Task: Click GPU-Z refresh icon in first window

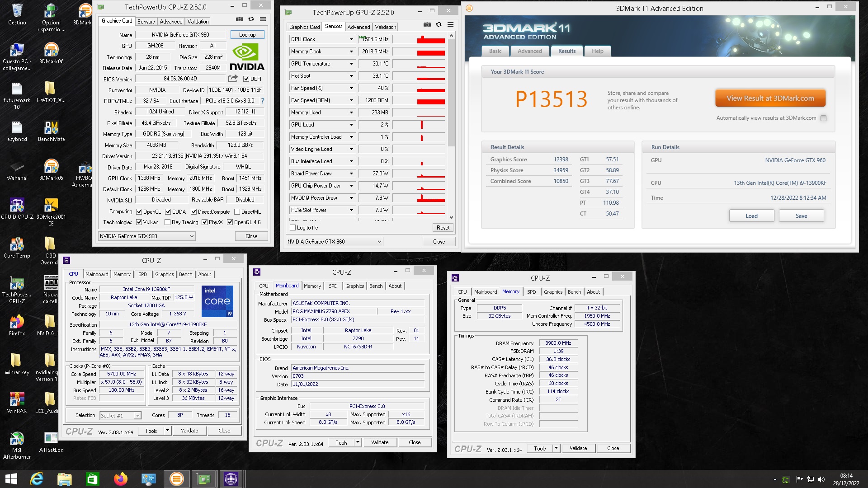Action: [x=251, y=19]
